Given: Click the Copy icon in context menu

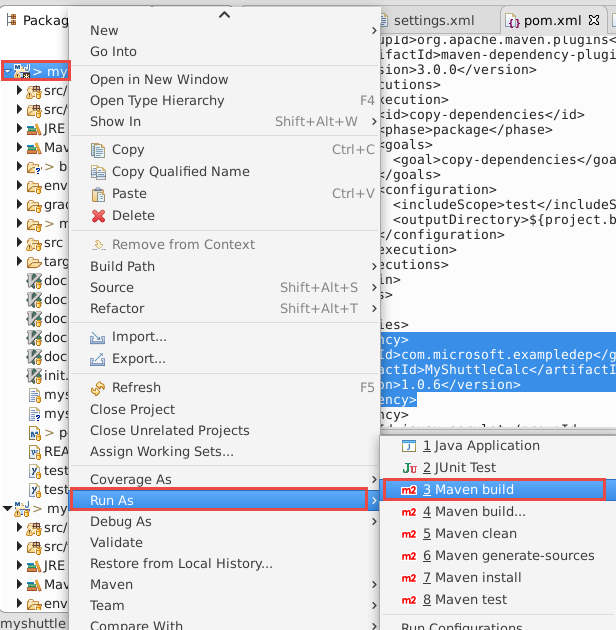Looking at the screenshot, I should pos(98,150).
